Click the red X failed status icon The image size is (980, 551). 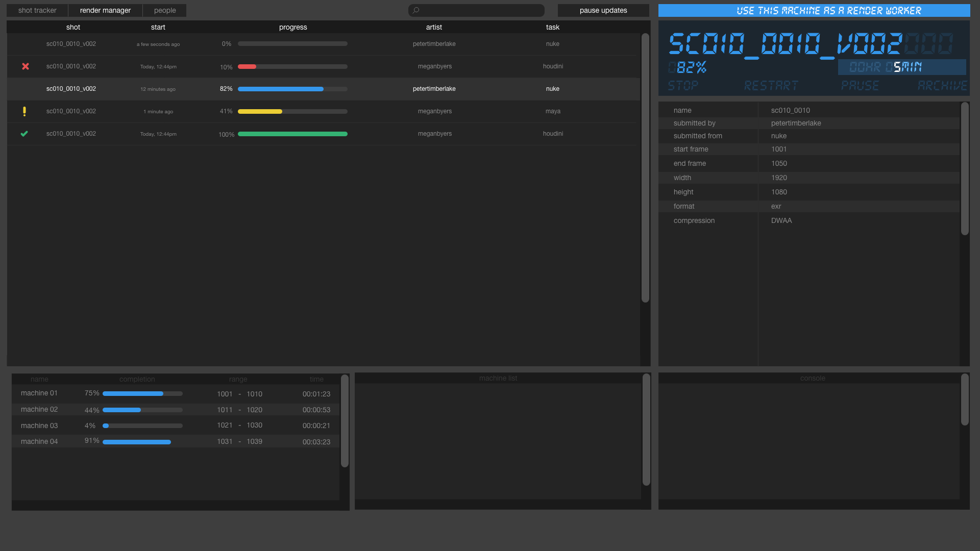pyautogui.click(x=26, y=66)
